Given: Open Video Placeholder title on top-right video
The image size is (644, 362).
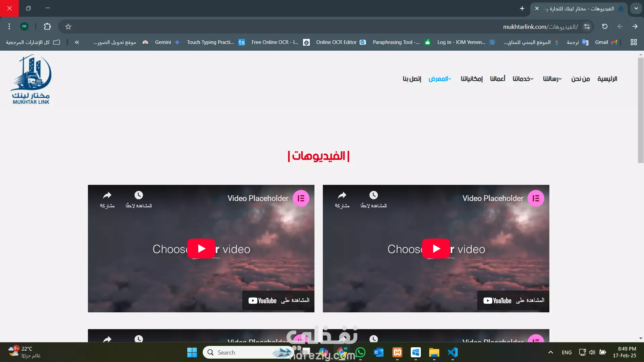Looking at the screenshot, I should (493, 198).
